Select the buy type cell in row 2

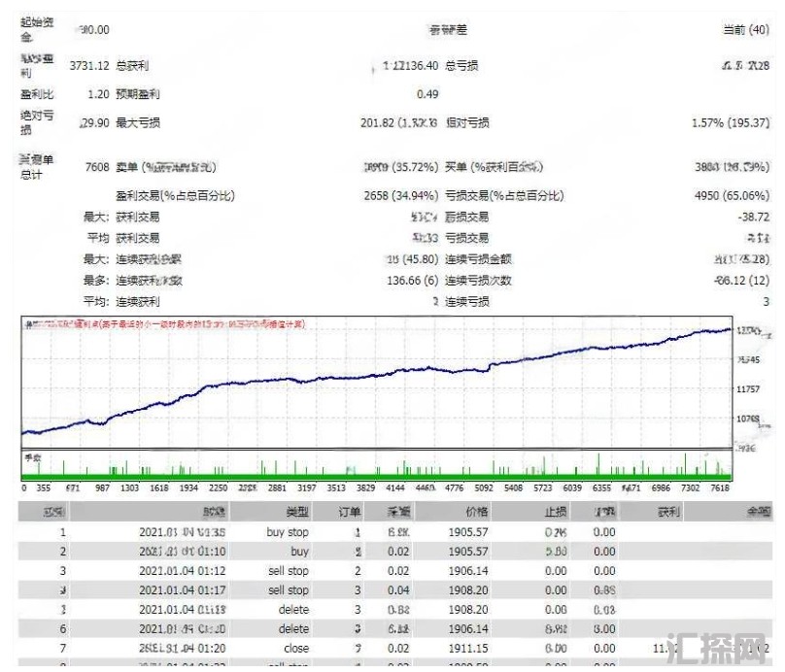pos(299,552)
